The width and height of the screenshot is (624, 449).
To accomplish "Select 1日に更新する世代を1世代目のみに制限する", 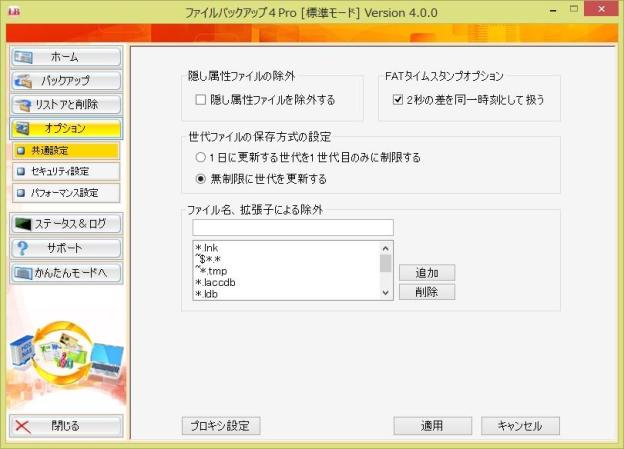I will (200, 158).
